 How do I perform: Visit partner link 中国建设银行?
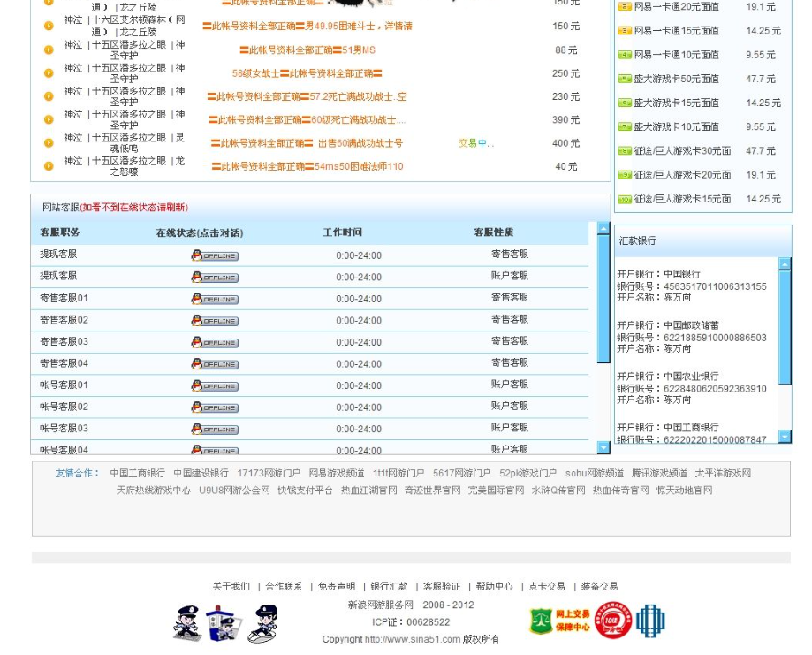tap(201, 473)
